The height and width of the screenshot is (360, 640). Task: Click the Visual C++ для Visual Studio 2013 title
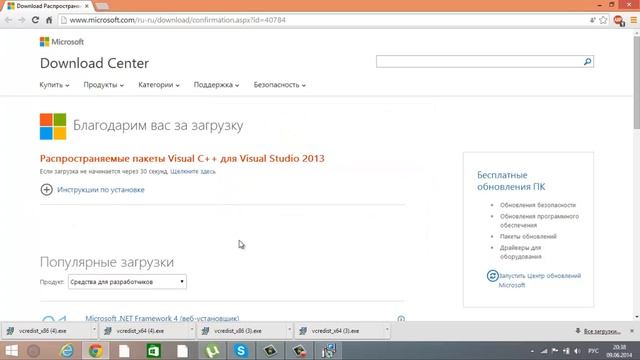tap(182, 158)
